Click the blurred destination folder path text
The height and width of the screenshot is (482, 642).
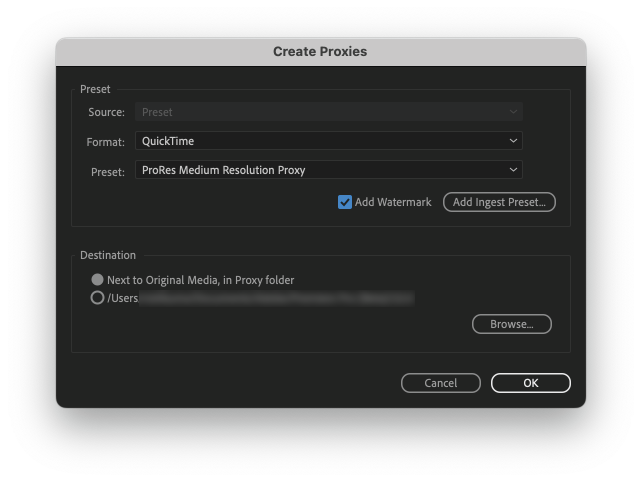(275, 297)
